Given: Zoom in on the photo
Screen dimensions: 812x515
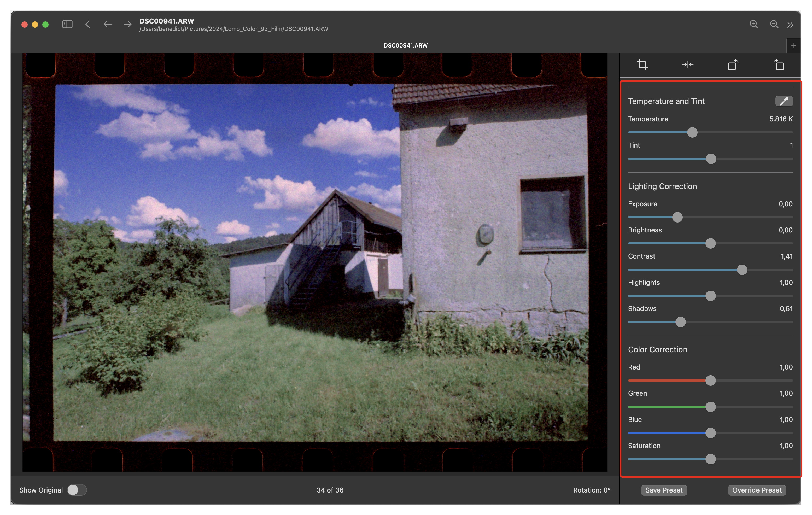Looking at the screenshot, I should coord(754,24).
